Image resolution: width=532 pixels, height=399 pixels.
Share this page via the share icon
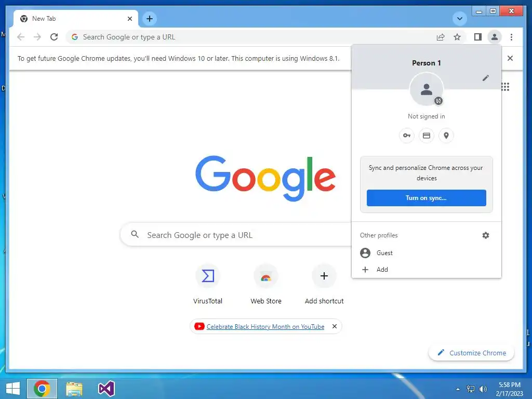441,37
